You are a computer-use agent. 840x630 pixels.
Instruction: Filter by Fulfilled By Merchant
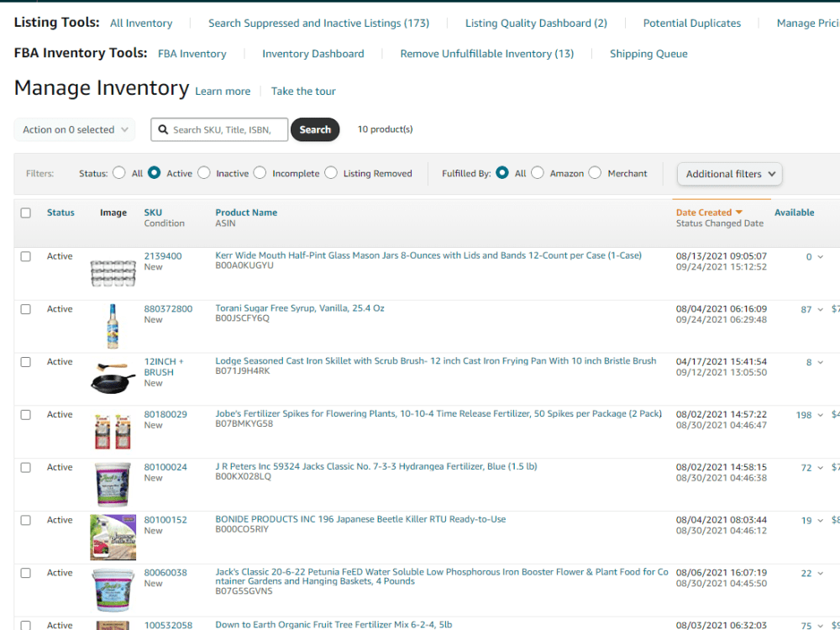pos(596,172)
